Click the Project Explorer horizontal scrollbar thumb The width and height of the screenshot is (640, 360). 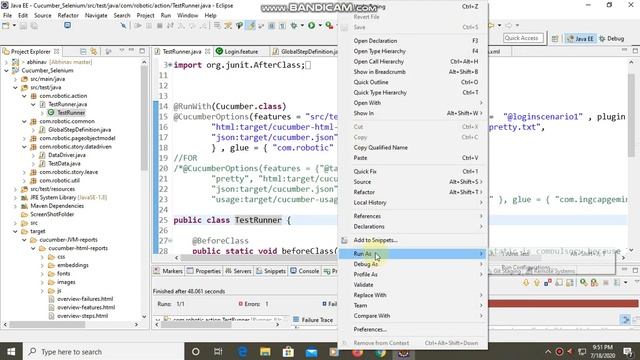47,324
